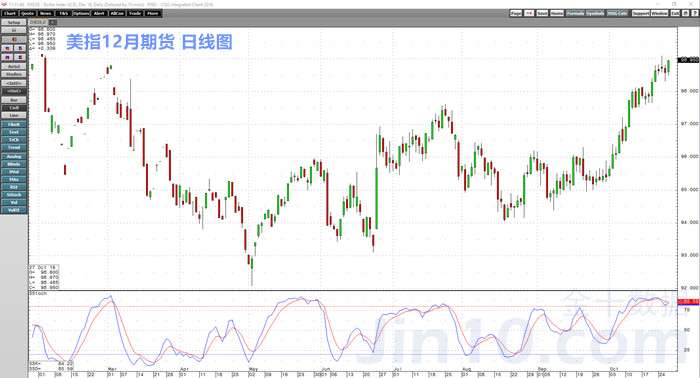Click the red-blue dots icon next to Page
Screen dimensions: 700x378
tap(529, 13)
